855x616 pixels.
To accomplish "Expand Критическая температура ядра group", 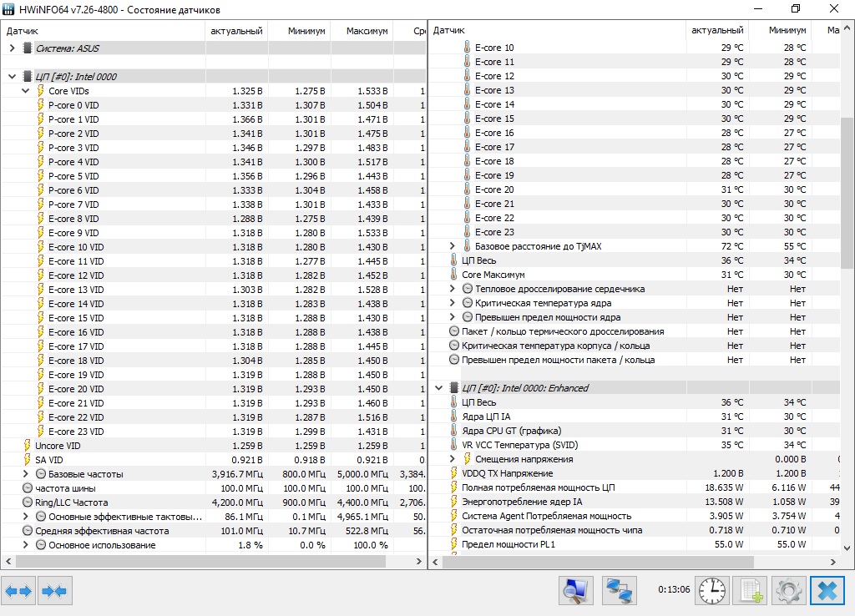I will coord(452,302).
